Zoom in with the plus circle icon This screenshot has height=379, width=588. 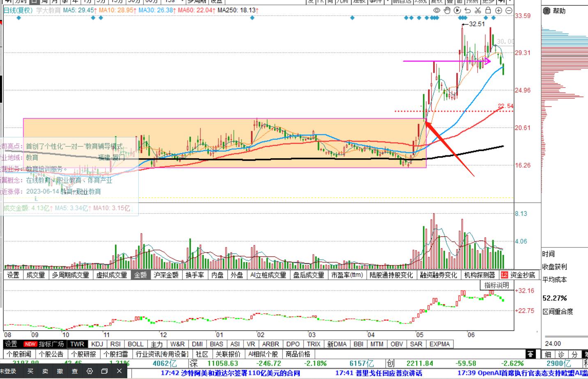tap(498, 10)
